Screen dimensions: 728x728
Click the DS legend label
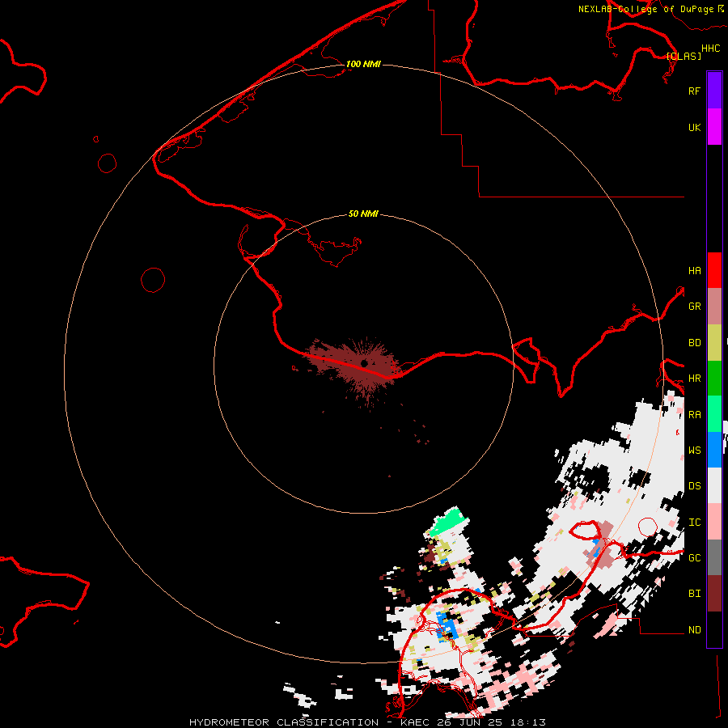point(694,486)
